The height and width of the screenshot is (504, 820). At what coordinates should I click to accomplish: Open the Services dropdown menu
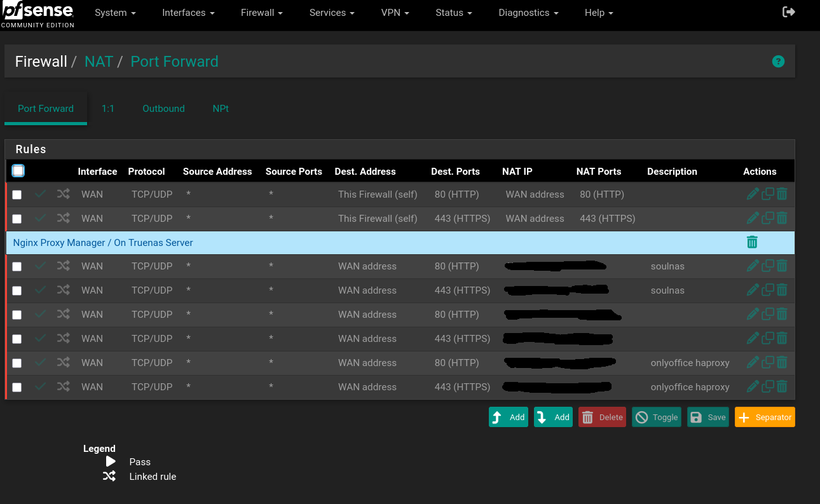(x=332, y=13)
